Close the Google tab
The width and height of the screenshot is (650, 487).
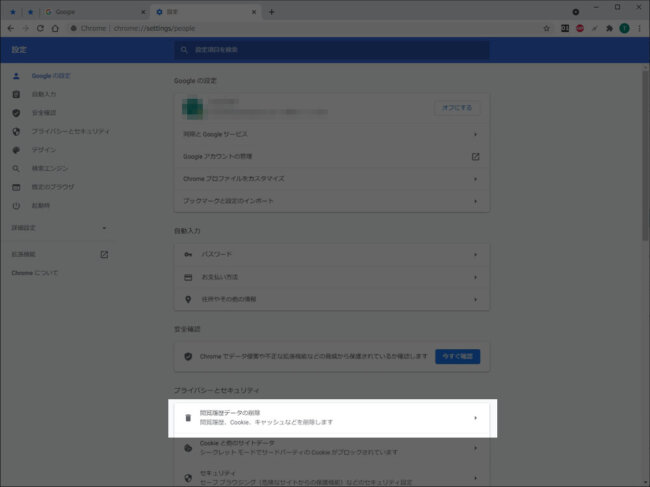(143, 12)
